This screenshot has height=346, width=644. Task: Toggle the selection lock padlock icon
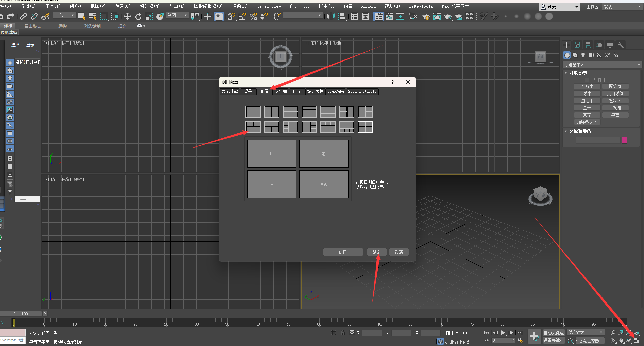coord(343,333)
